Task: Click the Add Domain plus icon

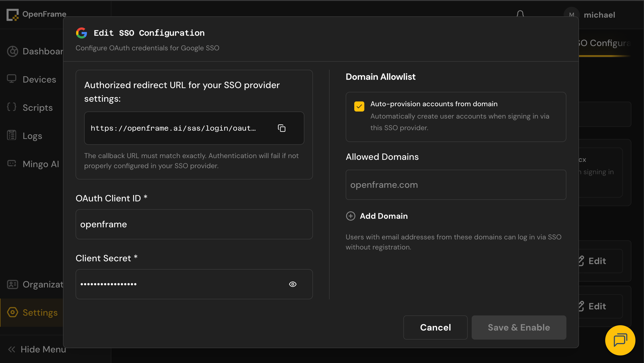Action: (x=350, y=216)
